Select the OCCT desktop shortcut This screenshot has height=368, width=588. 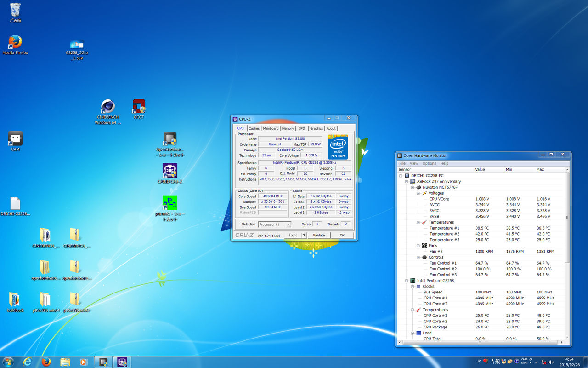pos(139,109)
